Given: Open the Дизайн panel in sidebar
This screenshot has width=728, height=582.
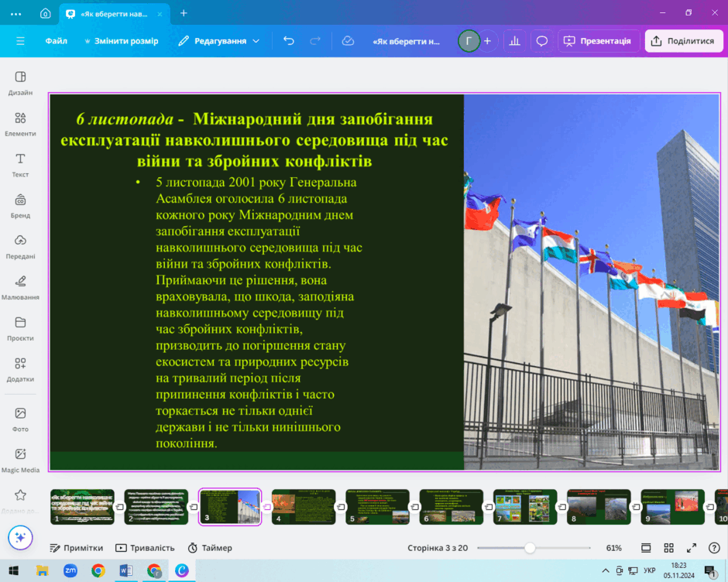Looking at the screenshot, I should tap(20, 83).
